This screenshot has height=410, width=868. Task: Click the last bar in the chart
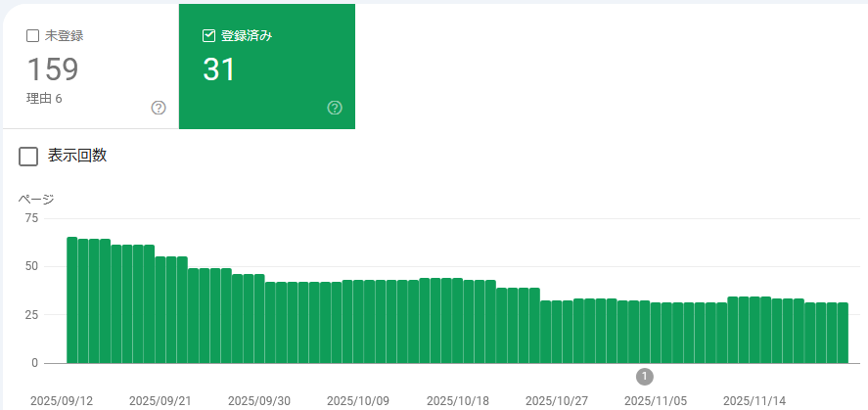click(x=844, y=333)
